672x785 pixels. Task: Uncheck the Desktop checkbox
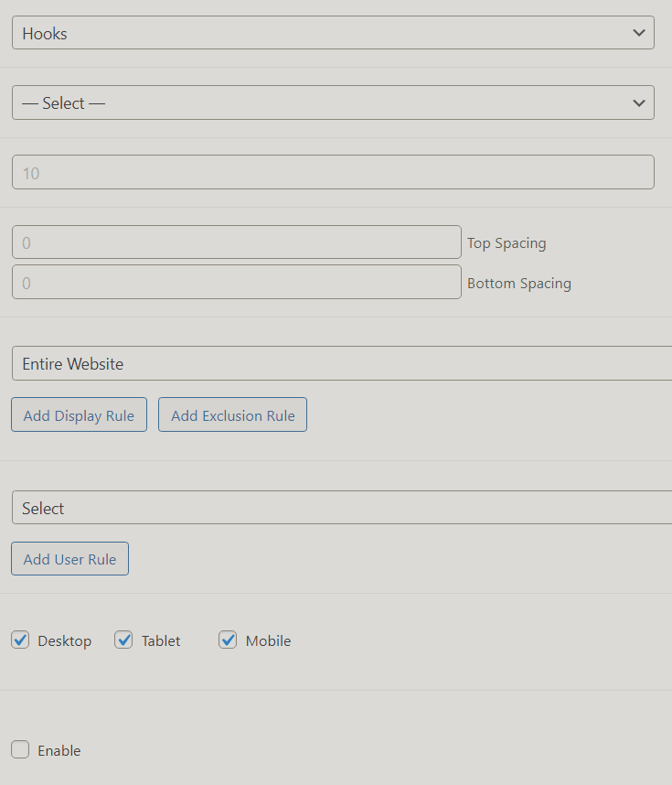click(20, 640)
